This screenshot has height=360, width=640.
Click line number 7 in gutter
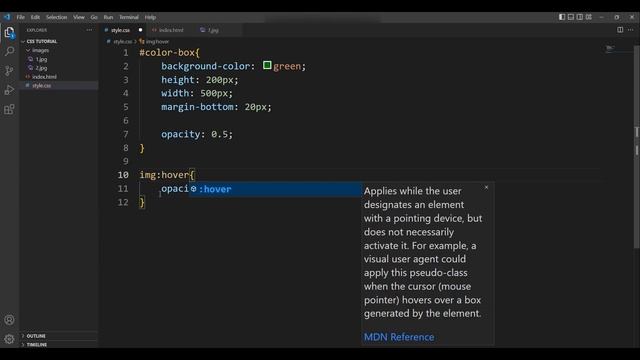126,134
